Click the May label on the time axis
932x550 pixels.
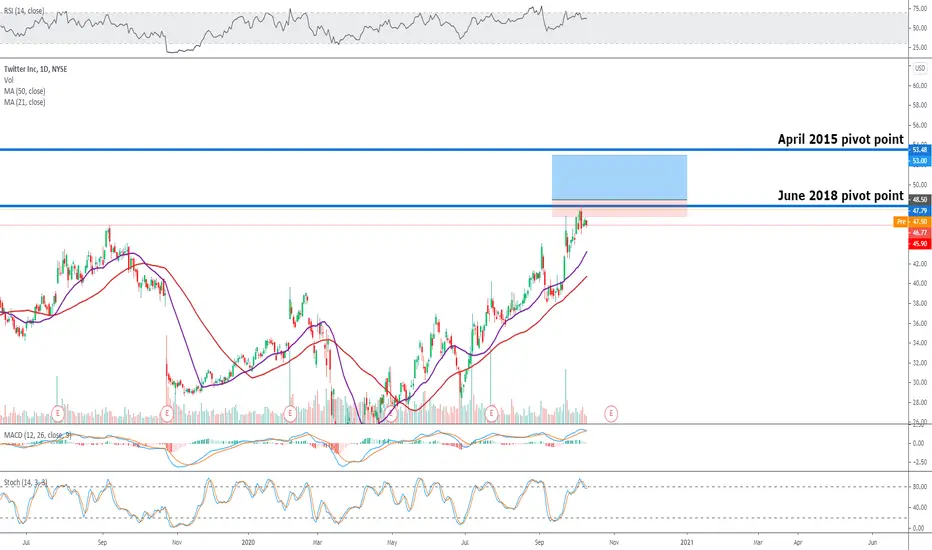click(x=392, y=542)
